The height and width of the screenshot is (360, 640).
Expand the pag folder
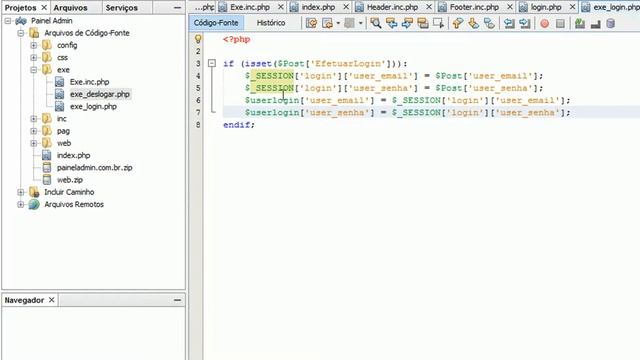click(34, 131)
